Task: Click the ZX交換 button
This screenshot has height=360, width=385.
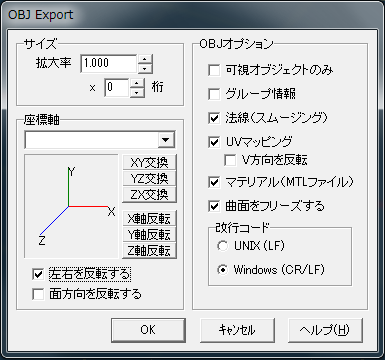Action: (149, 194)
